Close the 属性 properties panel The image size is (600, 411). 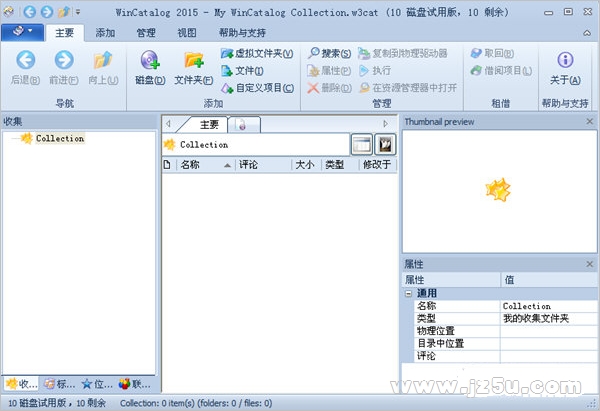point(590,264)
